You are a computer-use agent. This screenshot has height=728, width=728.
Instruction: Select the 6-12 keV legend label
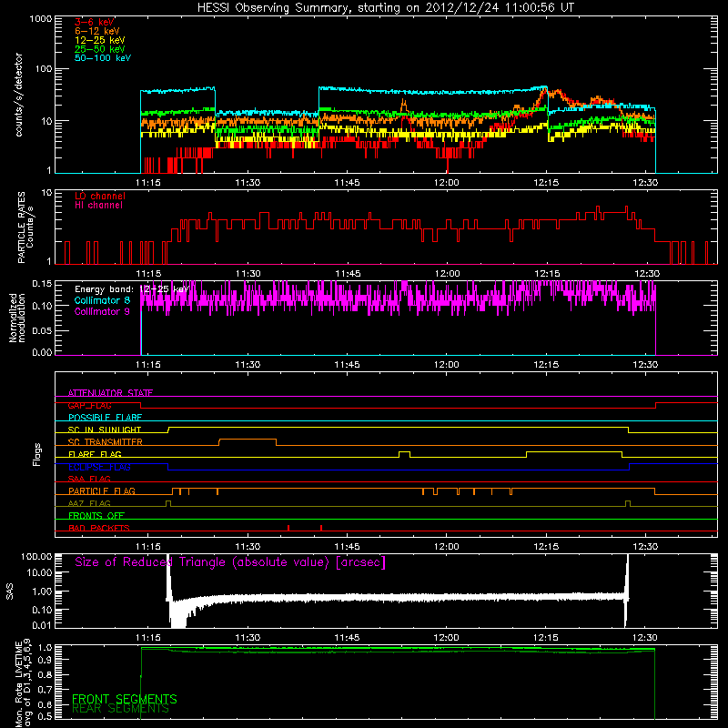click(x=96, y=31)
